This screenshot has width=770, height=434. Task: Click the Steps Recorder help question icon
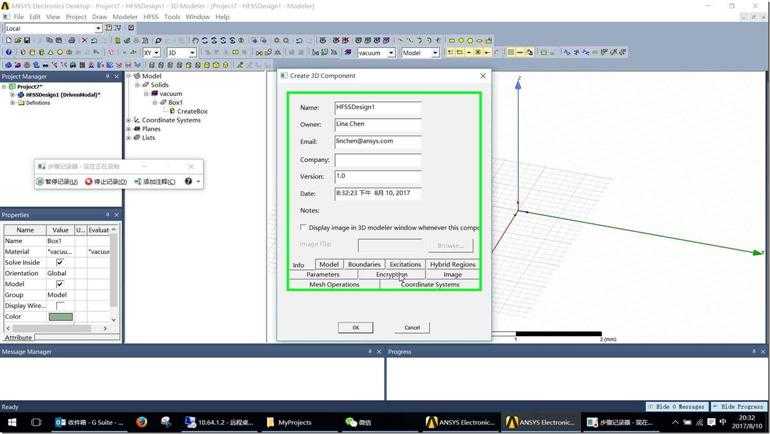(x=188, y=181)
